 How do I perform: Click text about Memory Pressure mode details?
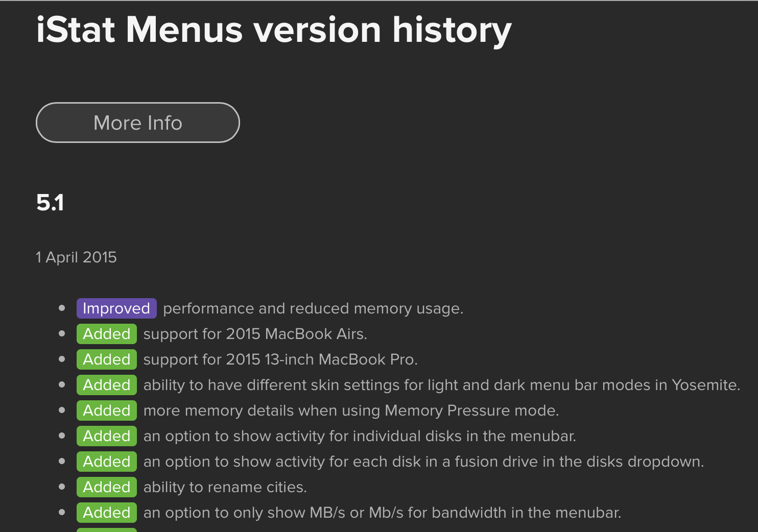pyautogui.click(x=351, y=411)
